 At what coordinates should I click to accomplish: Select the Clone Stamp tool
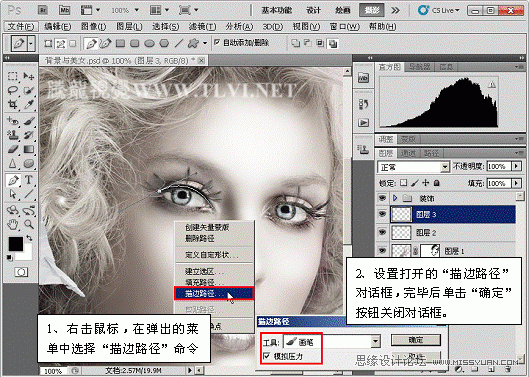[x=13, y=135]
